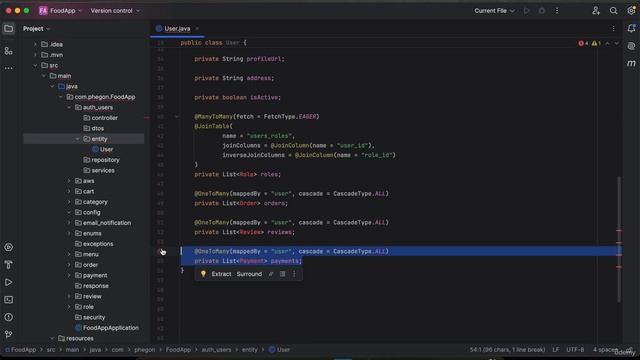Viewport: 640px width, 360px height.
Task: Change 4 spaces indent setting
Action: [x=605, y=350]
